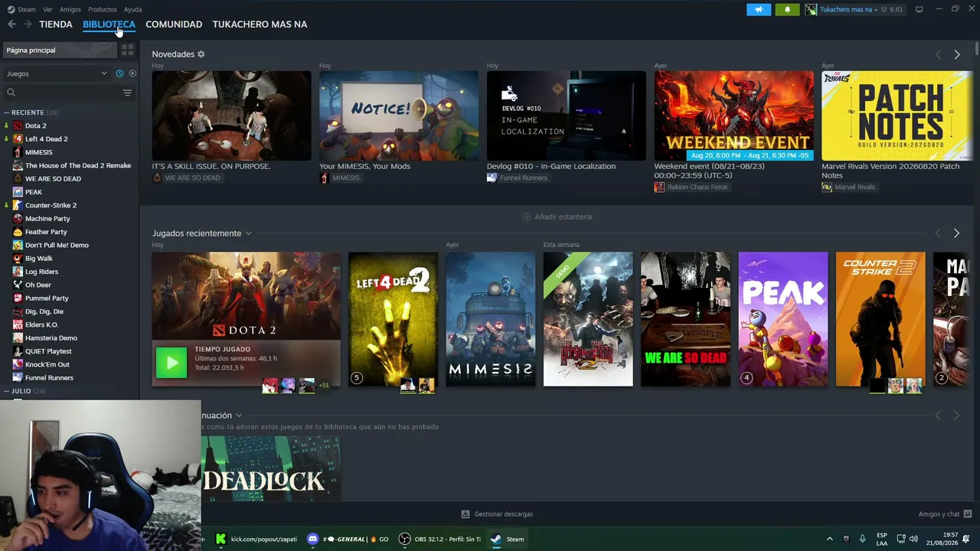980x551 pixels.
Task: Collapse the RECIENTE category
Action: pyautogui.click(x=6, y=112)
